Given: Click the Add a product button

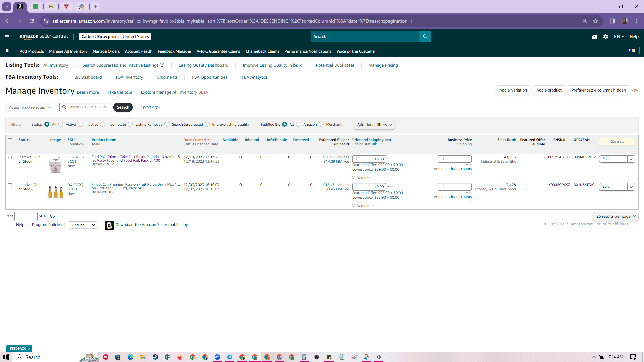Looking at the screenshot, I should (x=549, y=90).
